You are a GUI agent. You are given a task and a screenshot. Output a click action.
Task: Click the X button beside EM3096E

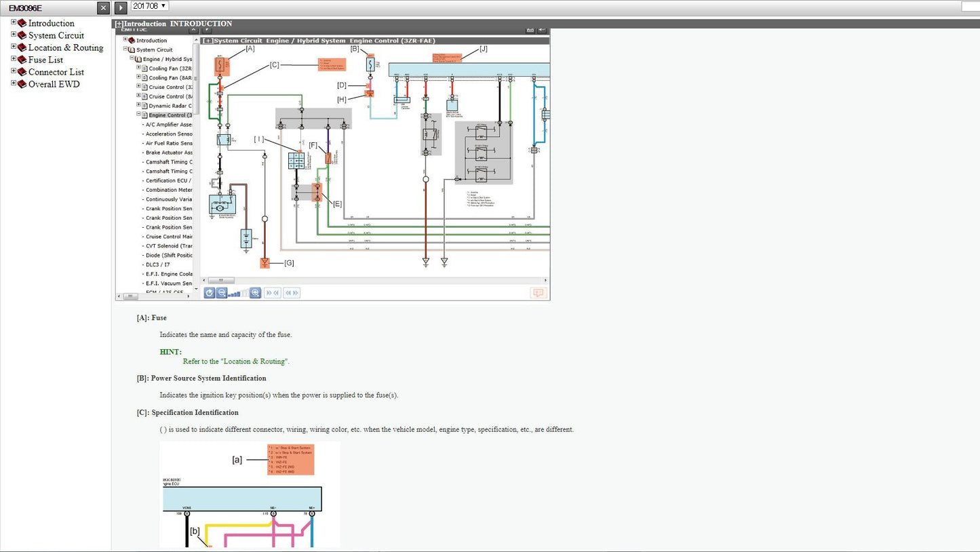(102, 7)
